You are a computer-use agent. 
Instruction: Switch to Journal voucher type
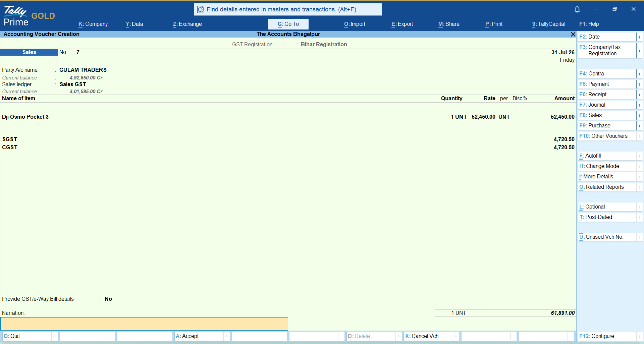[x=607, y=105]
